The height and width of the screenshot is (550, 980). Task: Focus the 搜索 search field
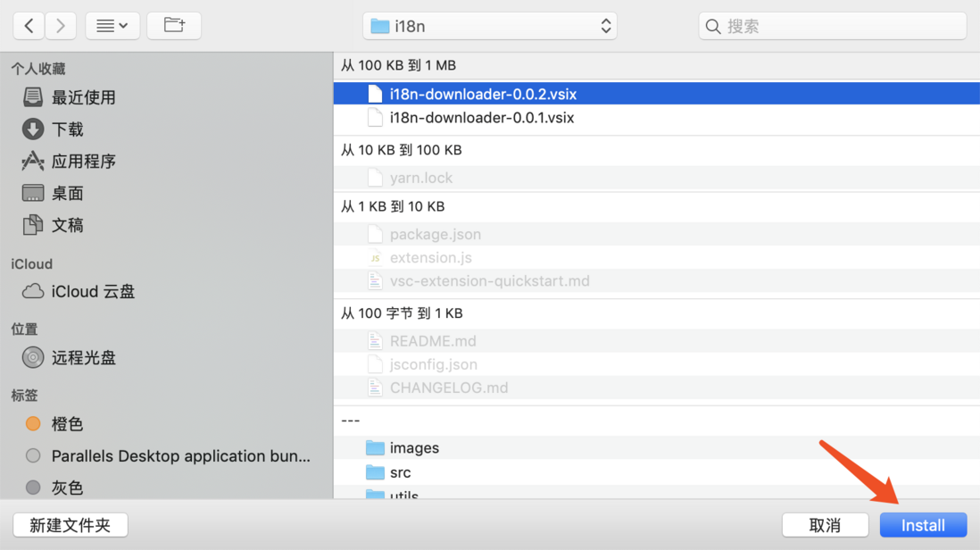click(x=833, y=26)
